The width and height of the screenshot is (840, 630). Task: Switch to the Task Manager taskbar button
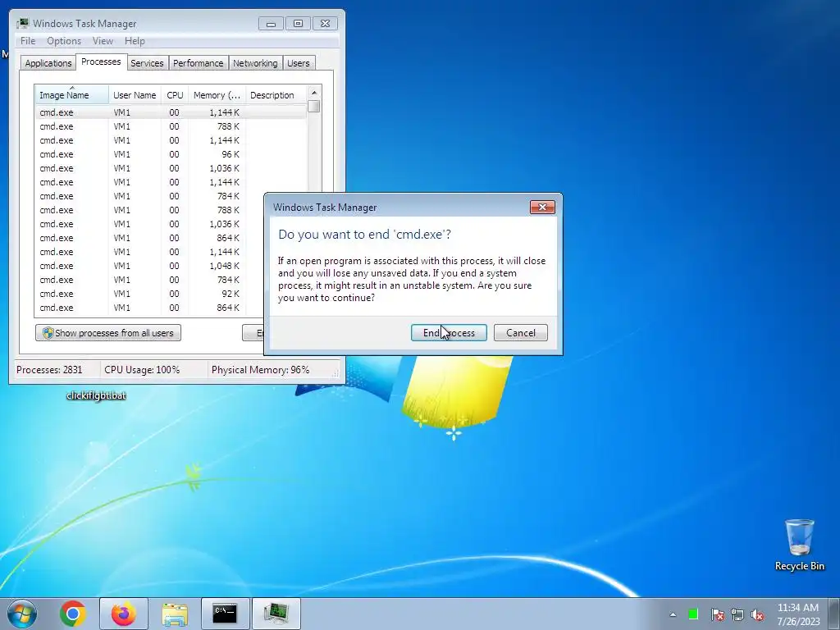(x=276, y=614)
